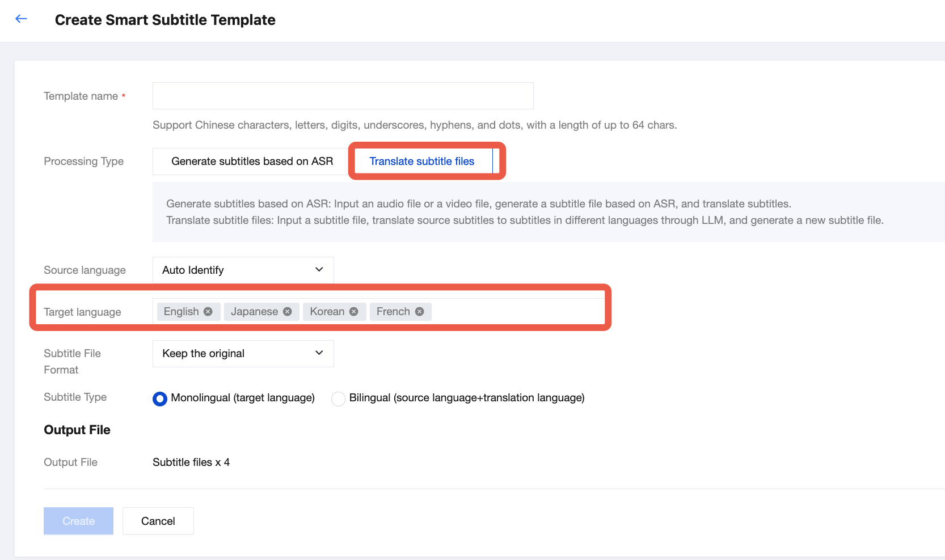Expand the Subtitle File Format dropdown

pos(243,354)
